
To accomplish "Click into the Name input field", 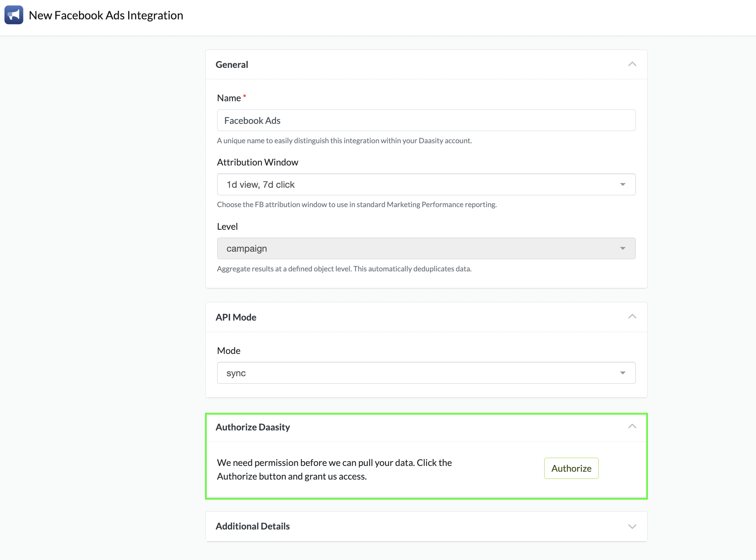I will coord(426,121).
